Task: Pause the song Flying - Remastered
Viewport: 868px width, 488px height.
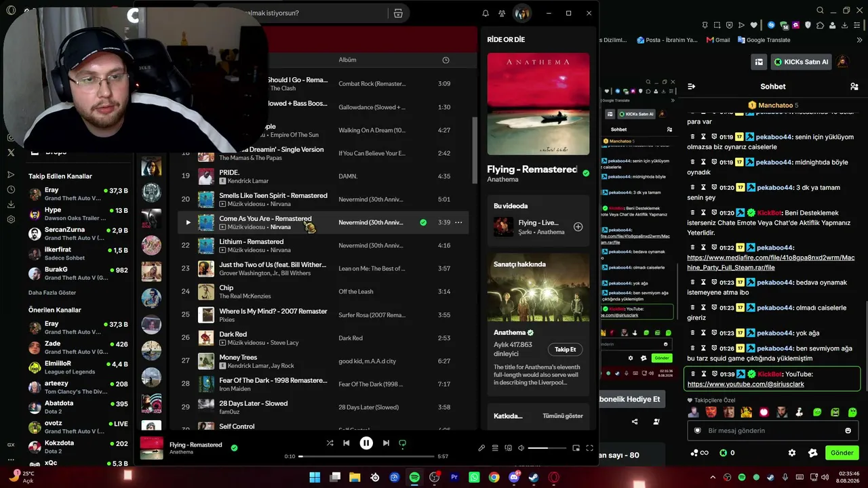Action: (366, 443)
